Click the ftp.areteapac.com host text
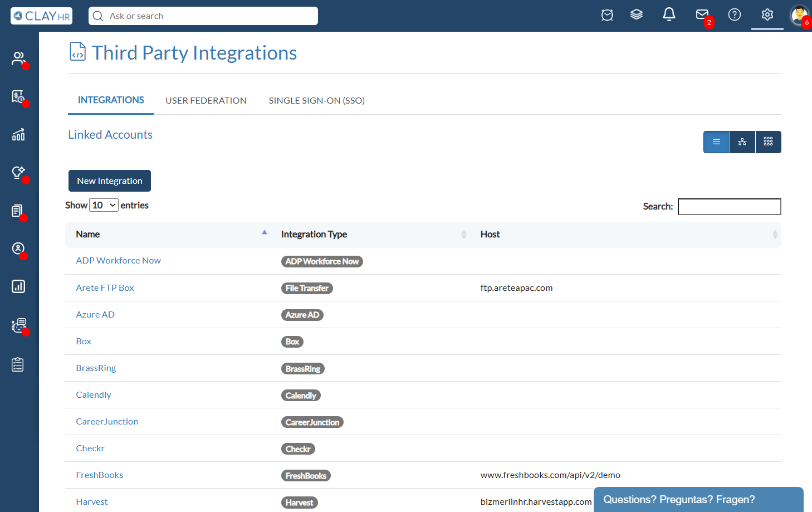This screenshot has width=812, height=512. [517, 288]
